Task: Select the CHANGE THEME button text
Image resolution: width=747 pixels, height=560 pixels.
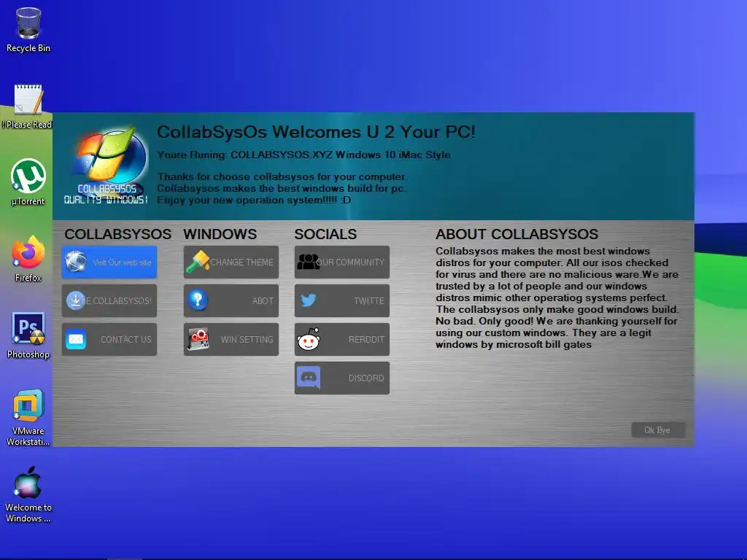Action: (x=241, y=262)
